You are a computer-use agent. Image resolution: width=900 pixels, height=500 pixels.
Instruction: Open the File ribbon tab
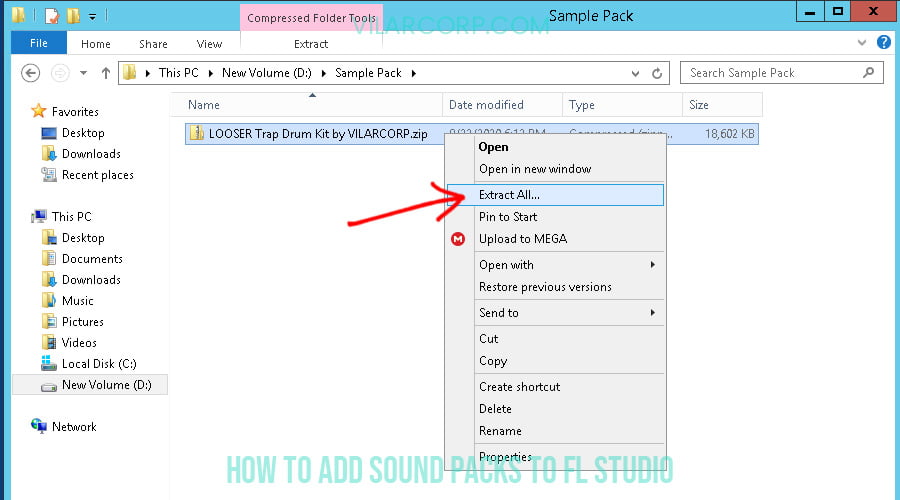39,44
